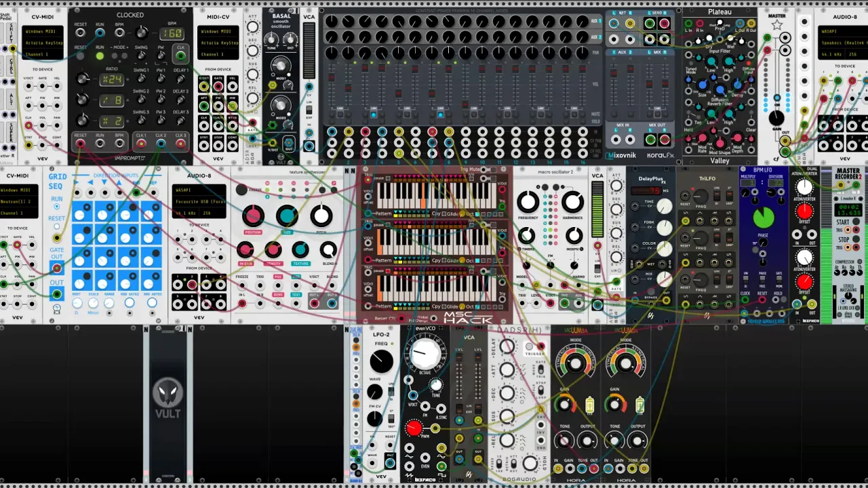Click the Basal oscillator OUT jack
The height and width of the screenshot is (488, 868).
[x=288, y=143]
